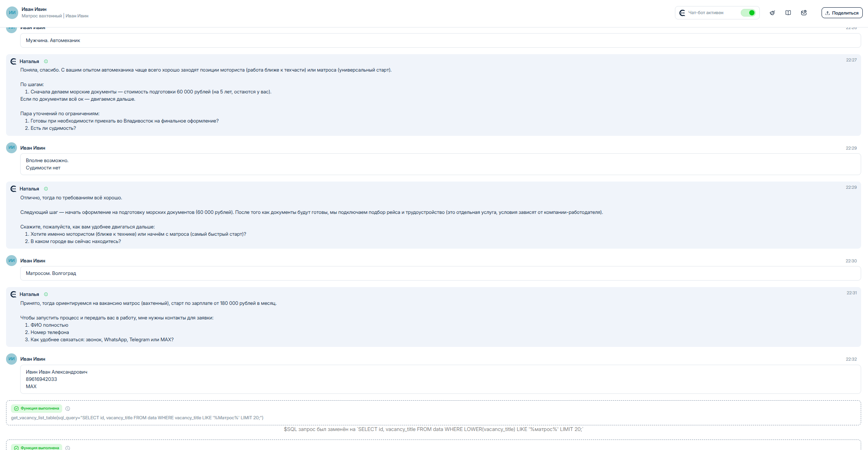Viewport: 868px width, 450px height.
Task: Toggle the Чат-бот активен switch off
Action: pyautogui.click(x=748, y=13)
